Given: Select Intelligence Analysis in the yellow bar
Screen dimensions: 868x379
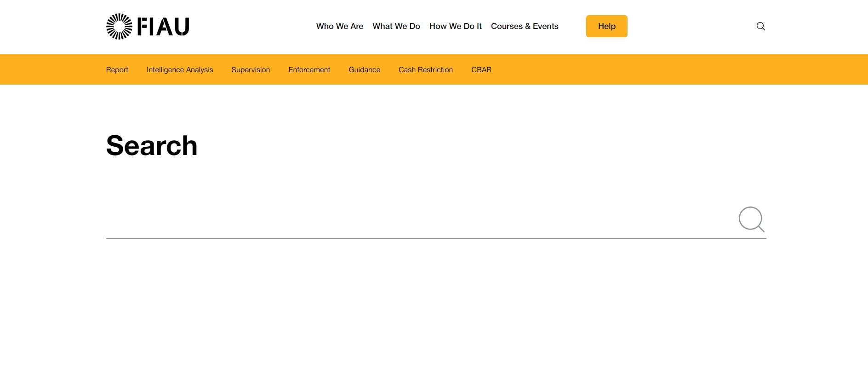Looking at the screenshot, I should tap(180, 69).
